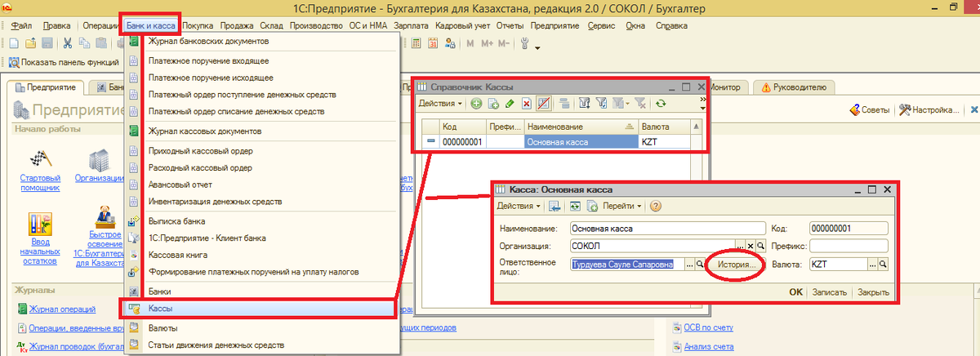Screen dimensions: 980x356
Task: Clear the Организация field with X button
Action: click(750, 246)
